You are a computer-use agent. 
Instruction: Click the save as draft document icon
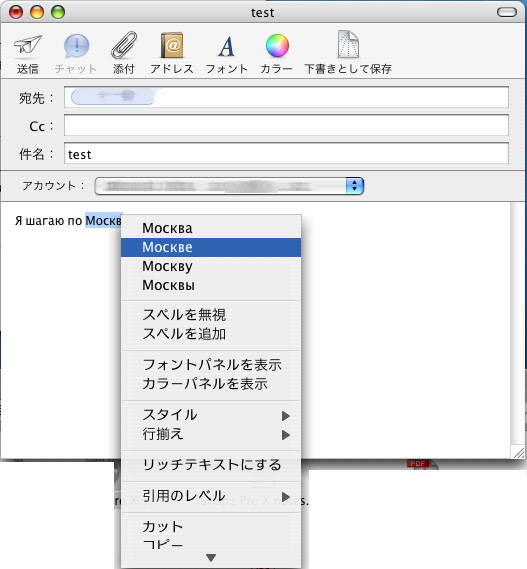click(348, 44)
